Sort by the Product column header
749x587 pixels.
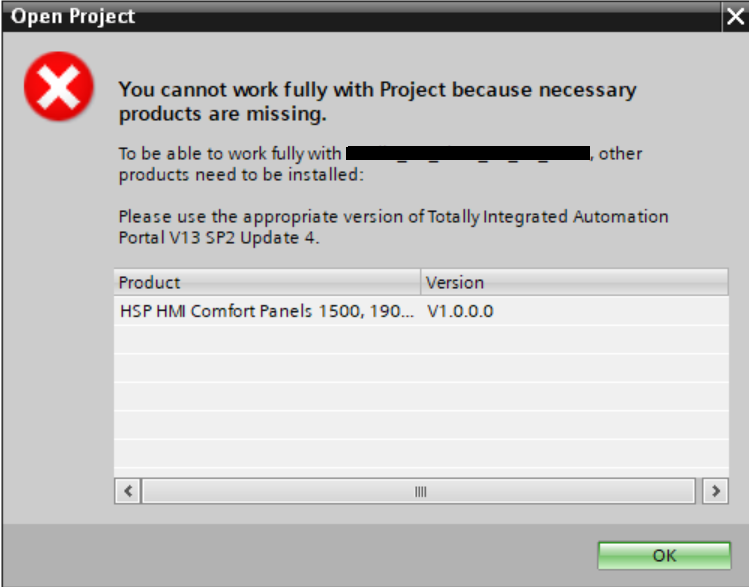point(267,282)
